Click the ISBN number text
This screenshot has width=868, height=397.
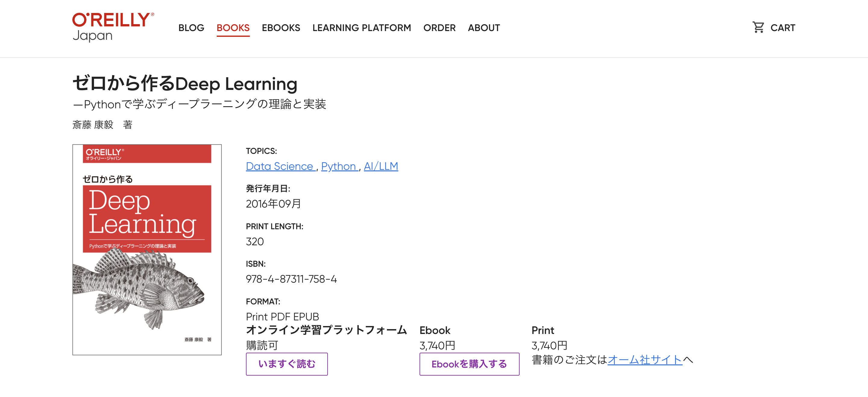[291, 279]
